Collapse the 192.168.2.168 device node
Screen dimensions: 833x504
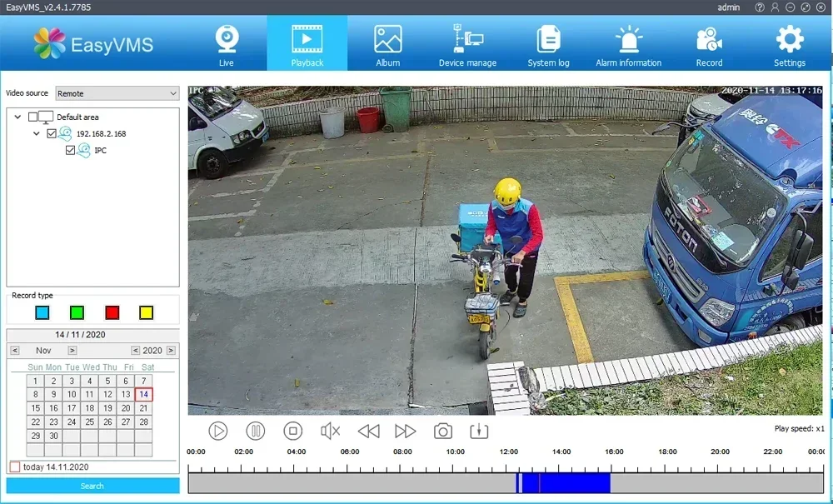(36, 133)
